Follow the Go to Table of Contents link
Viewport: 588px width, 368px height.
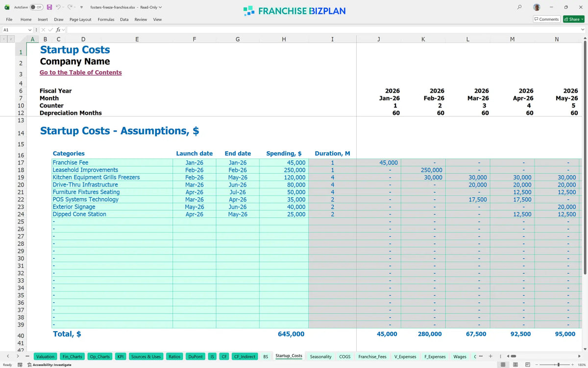81,73
